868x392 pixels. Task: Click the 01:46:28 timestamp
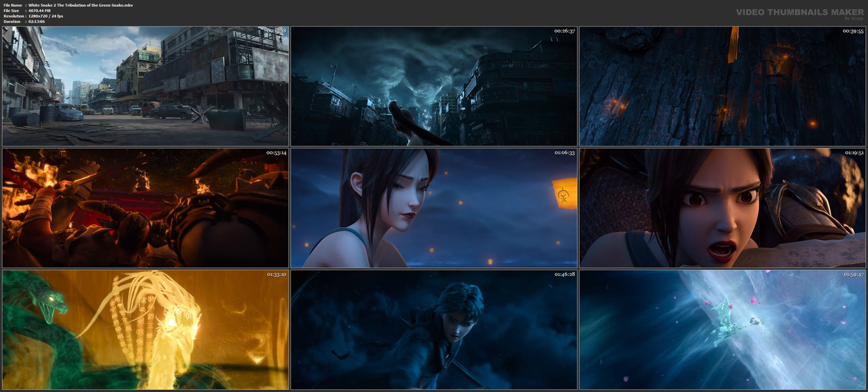(x=564, y=274)
